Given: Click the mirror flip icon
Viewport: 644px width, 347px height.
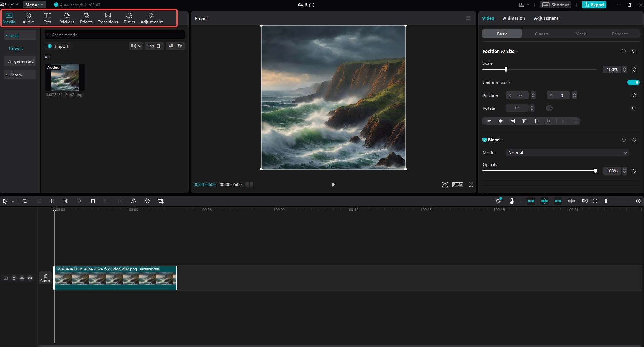Looking at the screenshot, I should pos(134,201).
